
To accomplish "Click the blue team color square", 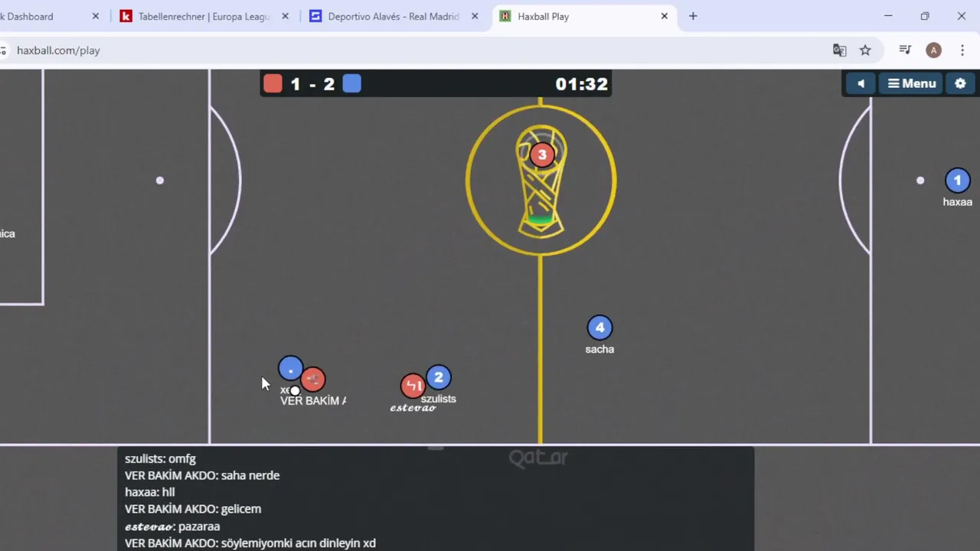I will 352,83.
